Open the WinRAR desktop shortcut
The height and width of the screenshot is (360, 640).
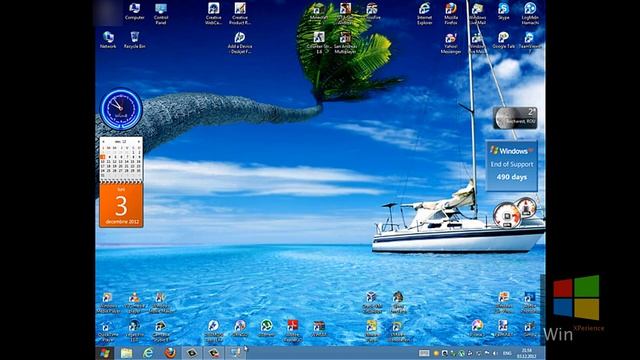click(319, 329)
